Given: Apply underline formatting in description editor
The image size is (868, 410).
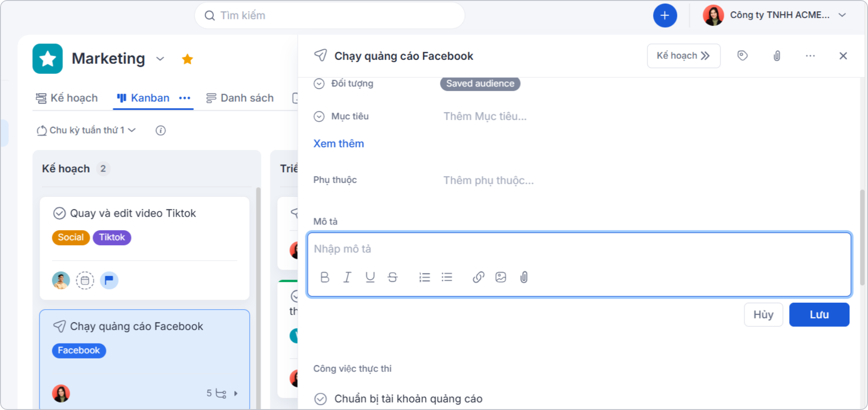Looking at the screenshot, I should point(370,277).
